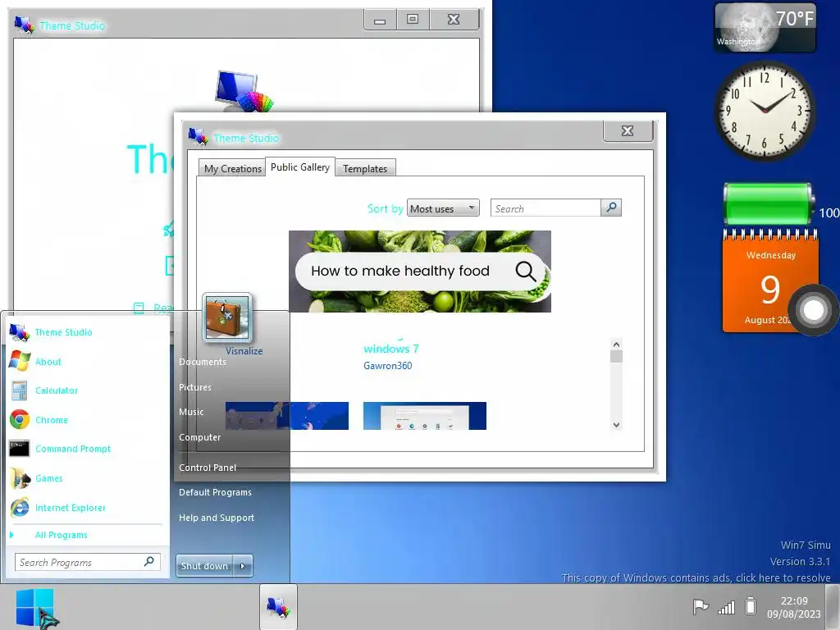This screenshot has width=840, height=630.
Task: Click the gallery scrollbar down arrow
Action: (616, 425)
